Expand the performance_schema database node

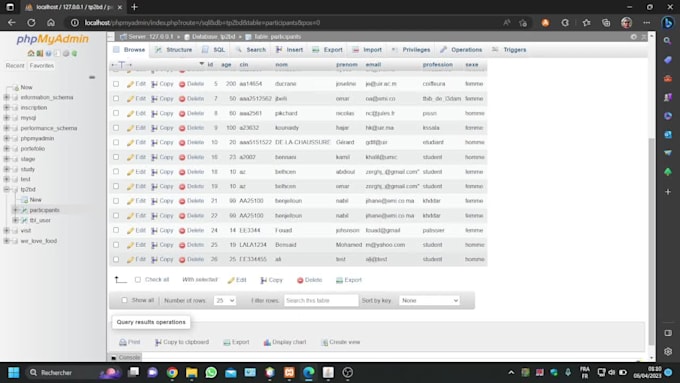[x=7, y=128]
